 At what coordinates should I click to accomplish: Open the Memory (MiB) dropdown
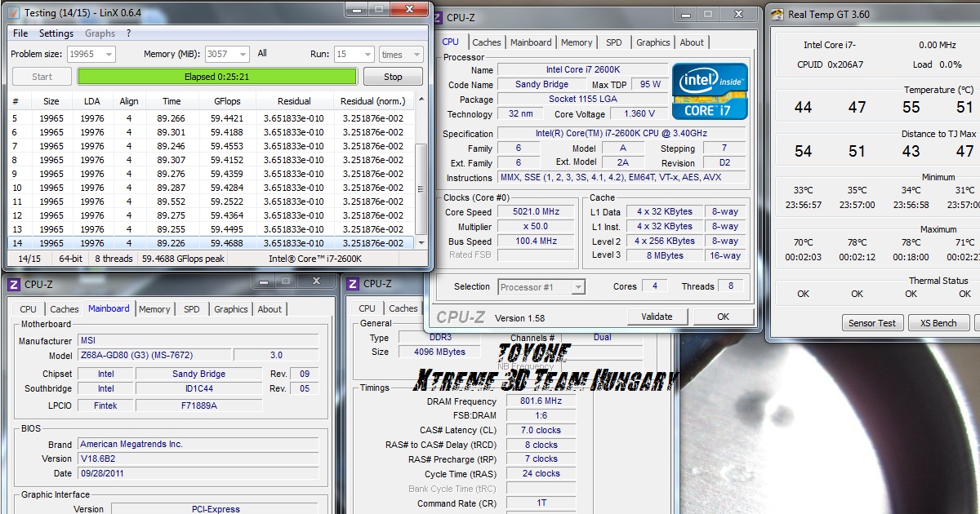coord(227,54)
